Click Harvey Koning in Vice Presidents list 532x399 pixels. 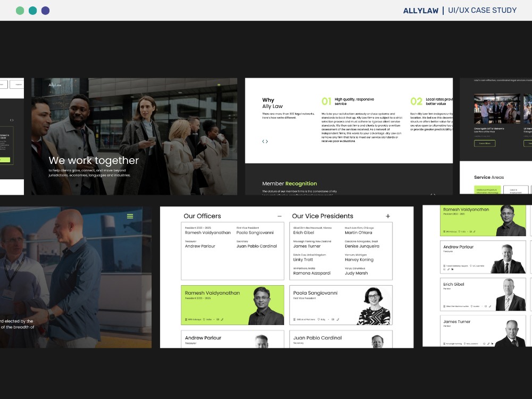359,260
